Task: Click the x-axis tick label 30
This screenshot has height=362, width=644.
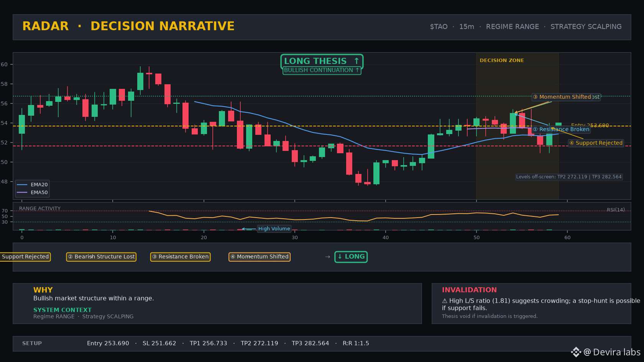Action: [294, 238]
